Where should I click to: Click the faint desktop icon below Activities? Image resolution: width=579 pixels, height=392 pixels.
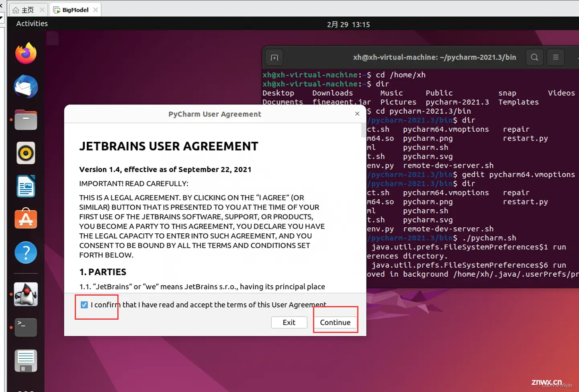pos(52,39)
